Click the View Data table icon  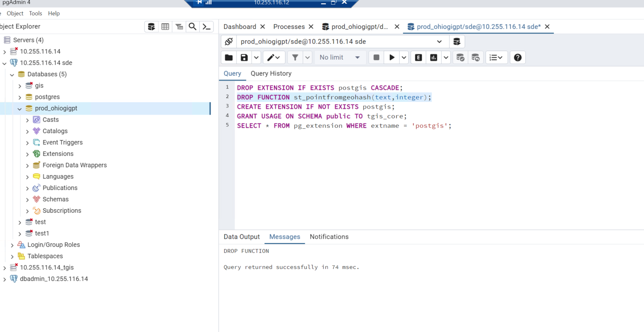165,27
